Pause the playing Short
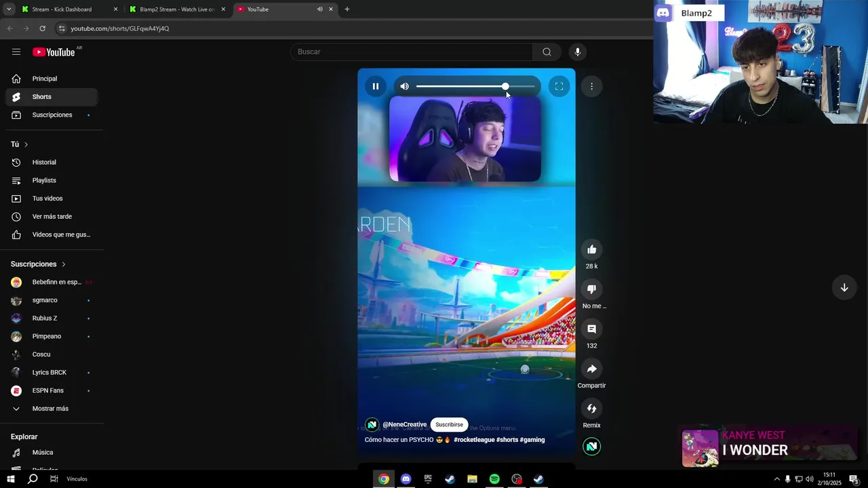Screen dimensions: 868x488 pos(376,87)
